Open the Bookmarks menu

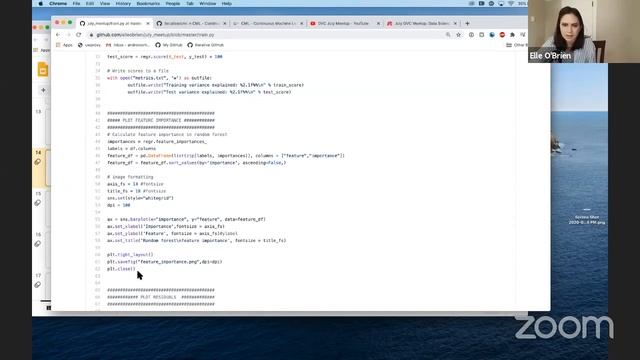148,4
